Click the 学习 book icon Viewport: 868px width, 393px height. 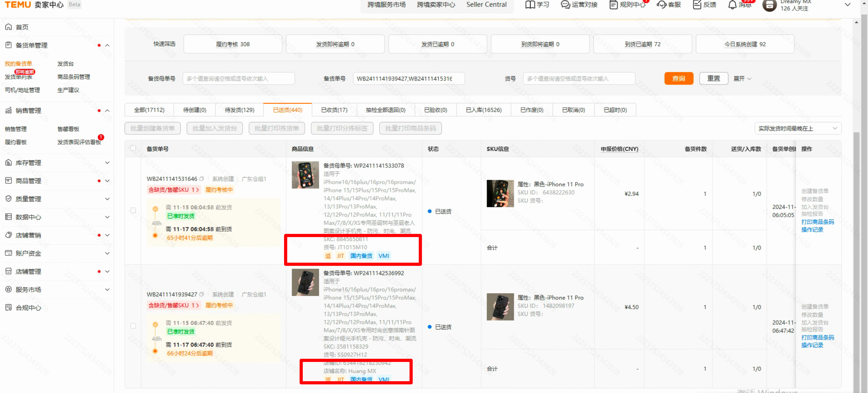(x=530, y=5)
